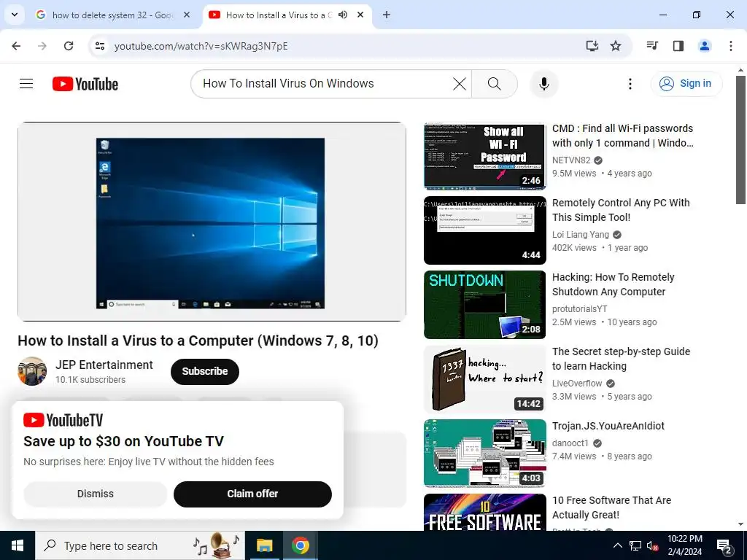The height and width of the screenshot is (560, 747).
Task: Open YouTube settings three-dot menu
Action: coord(630,84)
